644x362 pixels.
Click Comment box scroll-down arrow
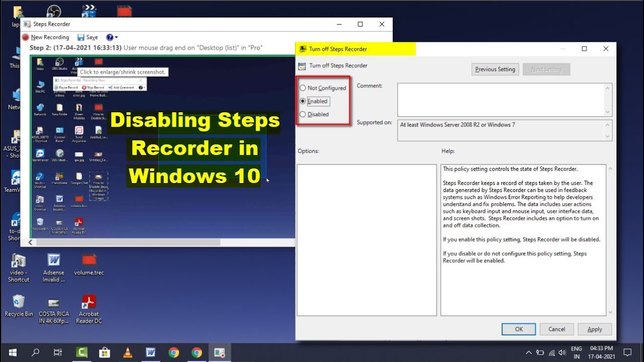pyautogui.click(x=608, y=112)
